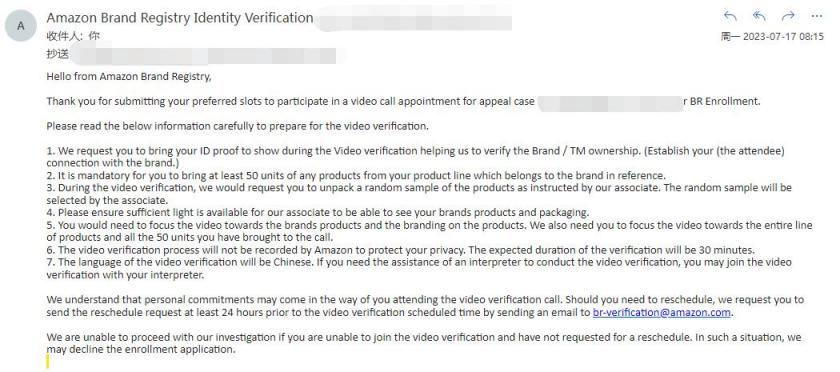Click the sentence about reading information carefully
This screenshot has width=840, height=372.
pyautogui.click(x=237, y=127)
